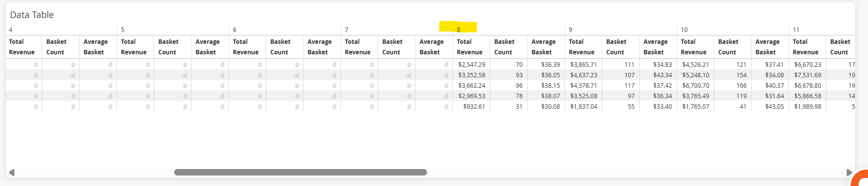This screenshot has height=186, width=868.
Task: Select the $1,989.98 revenue cell
Action: tap(807, 106)
